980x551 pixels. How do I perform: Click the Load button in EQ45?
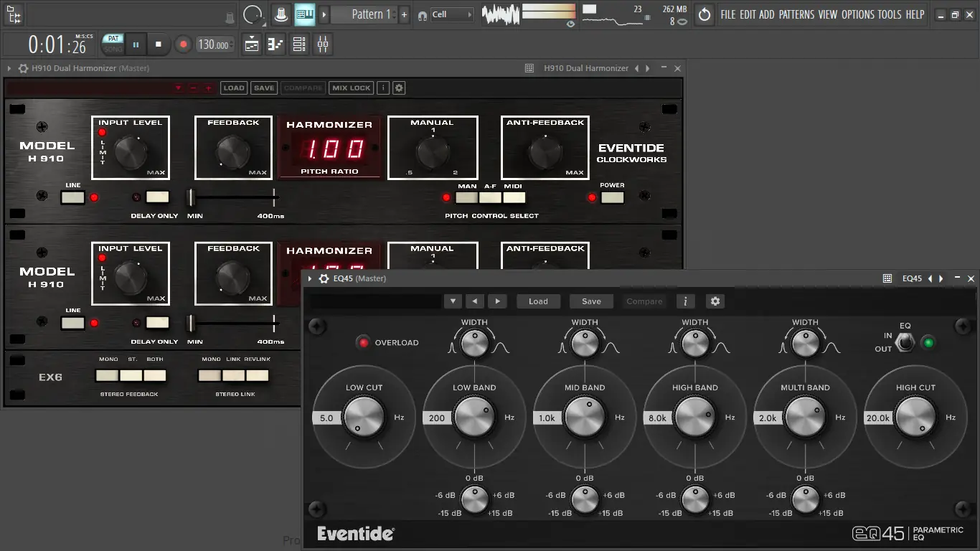[x=538, y=301]
